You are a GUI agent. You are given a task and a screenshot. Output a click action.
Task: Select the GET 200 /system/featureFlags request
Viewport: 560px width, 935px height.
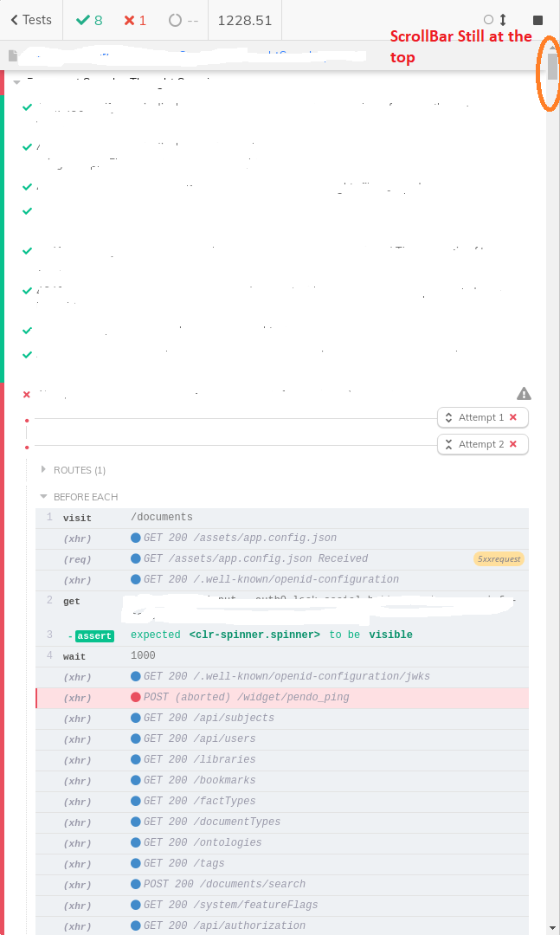tap(282, 906)
